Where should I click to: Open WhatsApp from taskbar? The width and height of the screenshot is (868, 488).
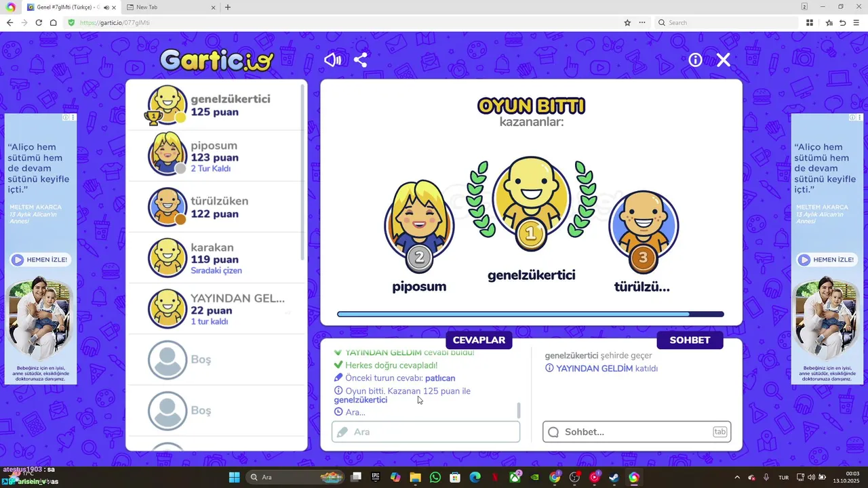[435, 477]
